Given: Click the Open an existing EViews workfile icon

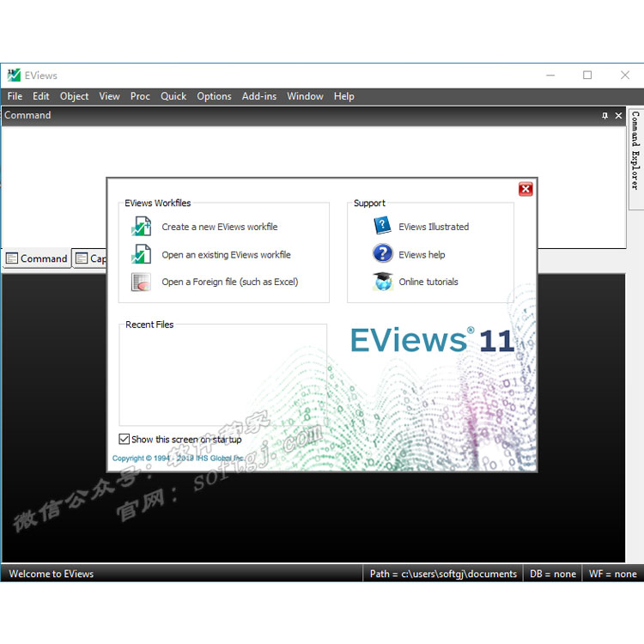Looking at the screenshot, I should pos(141,254).
